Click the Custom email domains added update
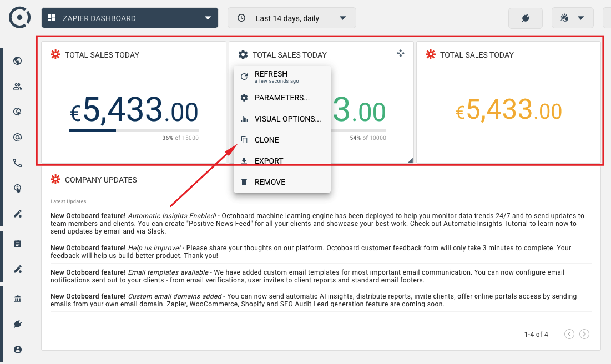 pos(321,300)
